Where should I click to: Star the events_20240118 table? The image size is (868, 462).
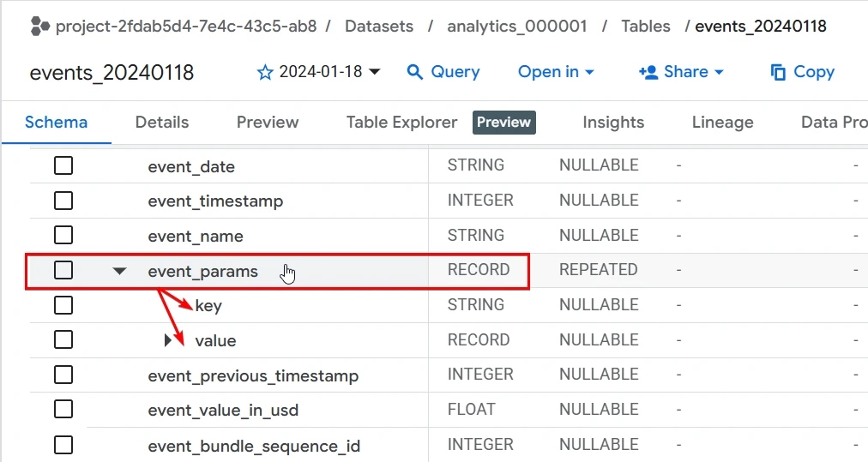pos(265,72)
